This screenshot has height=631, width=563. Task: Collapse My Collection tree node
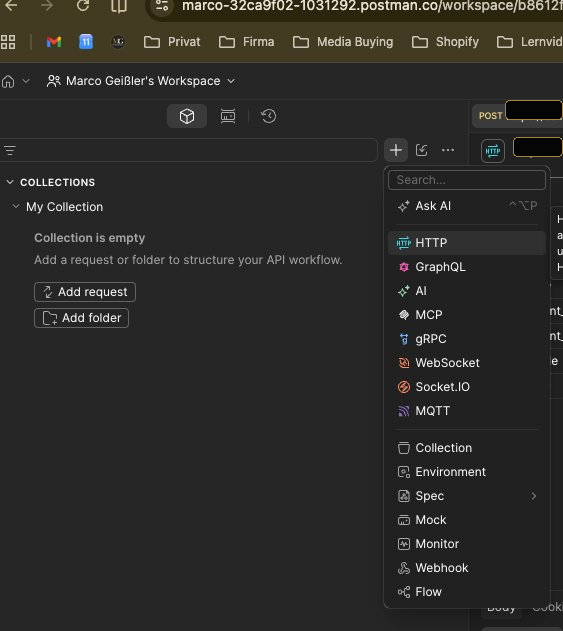pos(16,206)
